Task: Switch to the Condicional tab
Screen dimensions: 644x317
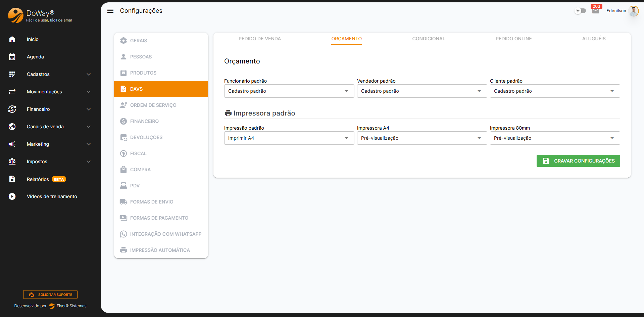Action: tap(429, 39)
